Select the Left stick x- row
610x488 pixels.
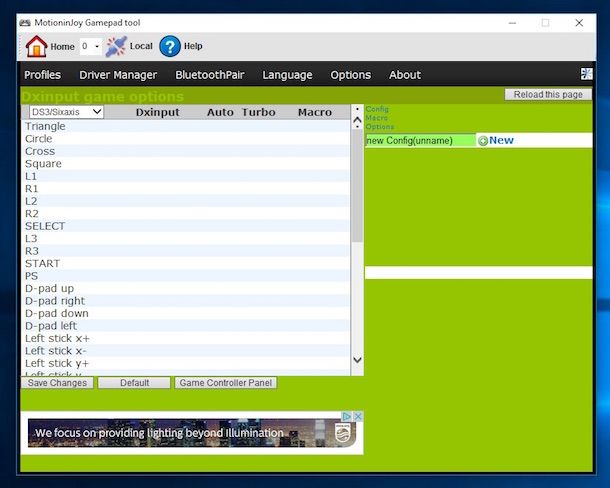click(x=186, y=350)
